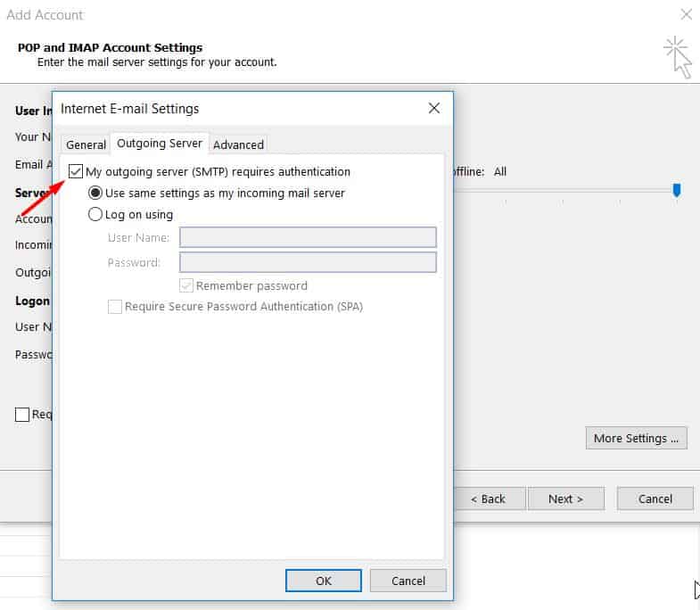Close the Add Account window
The height and width of the screenshot is (610, 700).
(686, 14)
